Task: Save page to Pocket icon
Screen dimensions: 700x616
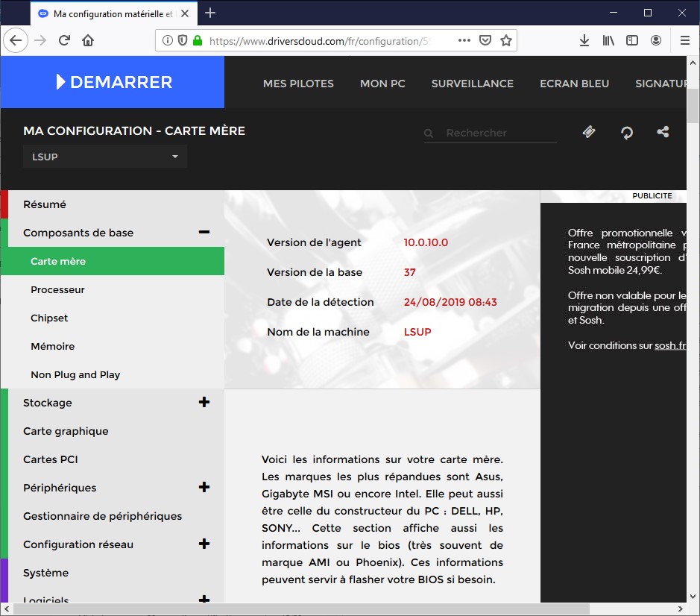Action: click(x=485, y=40)
